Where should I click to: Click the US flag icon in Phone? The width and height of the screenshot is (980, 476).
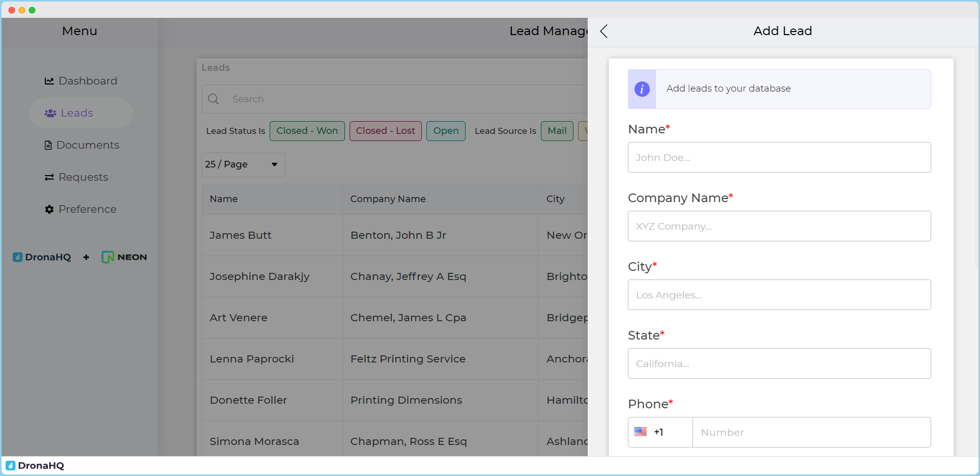pyautogui.click(x=640, y=432)
